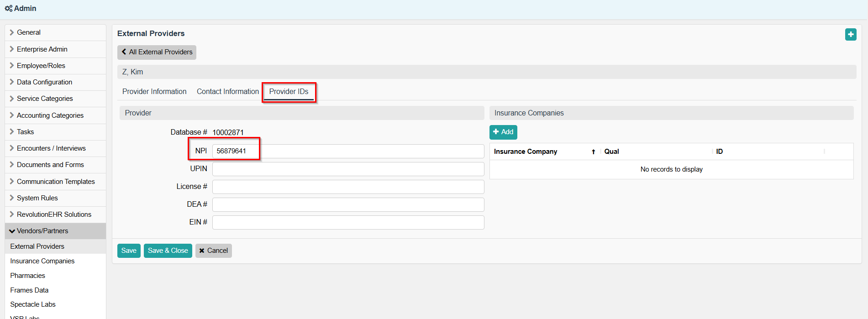This screenshot has width=868, height=319.
Task: Click the green plus icon for External Providers
Action: pos(850,35)
